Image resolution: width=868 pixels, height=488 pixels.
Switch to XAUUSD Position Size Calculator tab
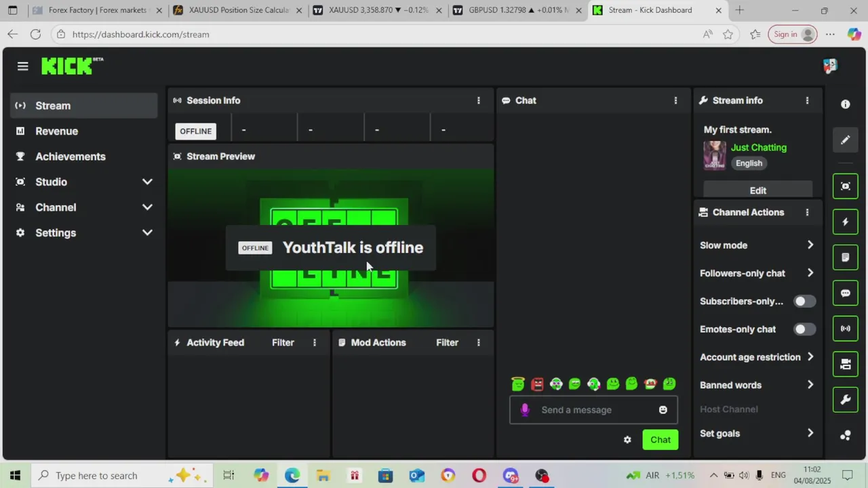tap(236, 10)
